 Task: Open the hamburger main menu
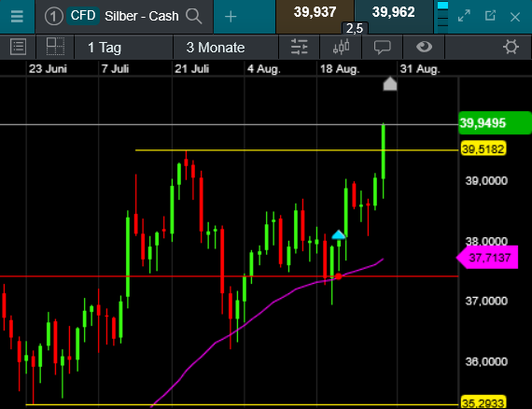[x=17, y=16]
